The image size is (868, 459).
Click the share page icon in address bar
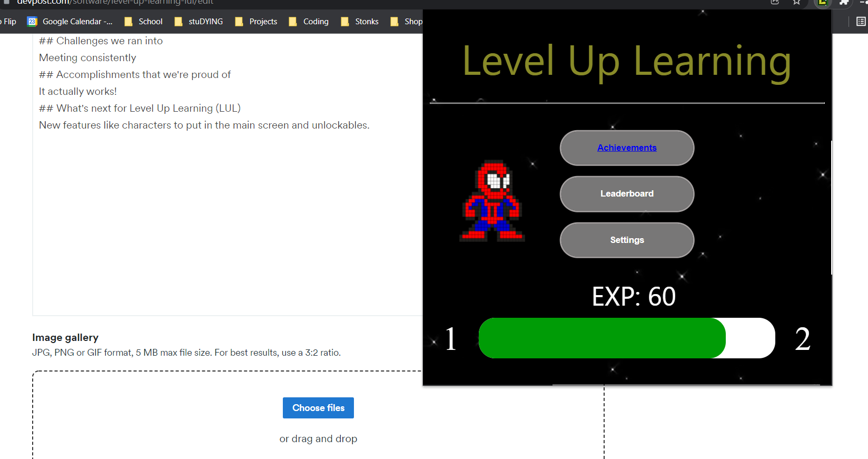(775, 3)
